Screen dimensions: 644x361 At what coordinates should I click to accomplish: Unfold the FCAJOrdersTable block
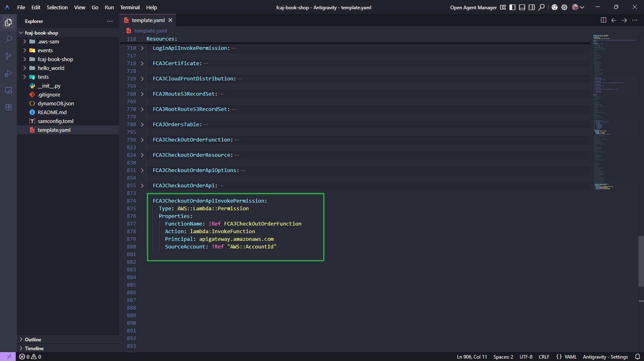point(142,125)
